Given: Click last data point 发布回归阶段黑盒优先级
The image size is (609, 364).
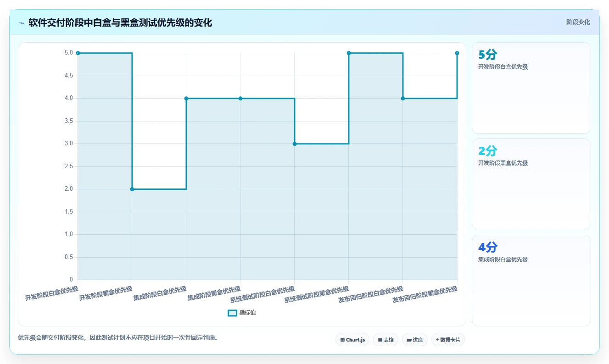Looking at the screenshot, I should 457,53.
